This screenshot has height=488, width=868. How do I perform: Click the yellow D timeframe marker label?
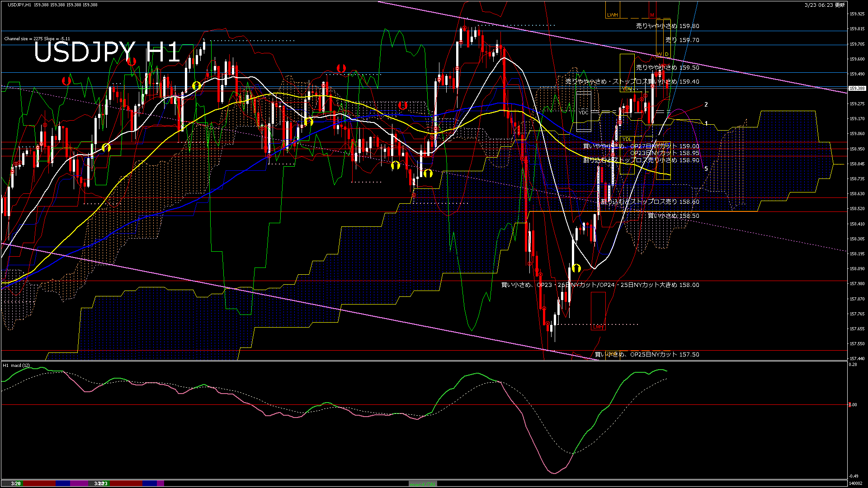(x=666, y=54)
